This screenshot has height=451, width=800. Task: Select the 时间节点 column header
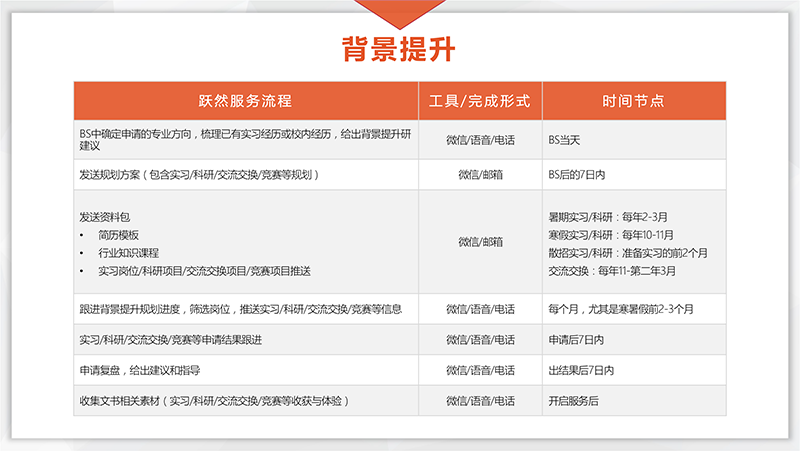(633, 101)
